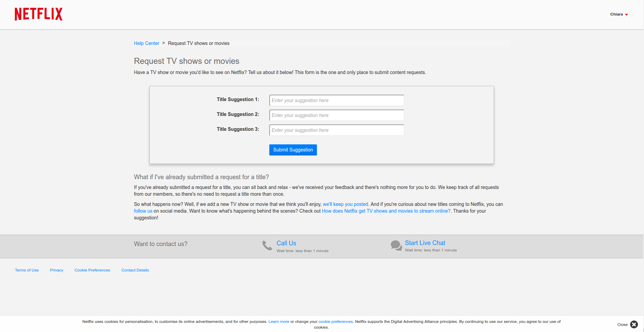Viewport: 644px width, 332px height.
Task: Click the Submit Suggestion button
Action: click(x=293, y=150)
